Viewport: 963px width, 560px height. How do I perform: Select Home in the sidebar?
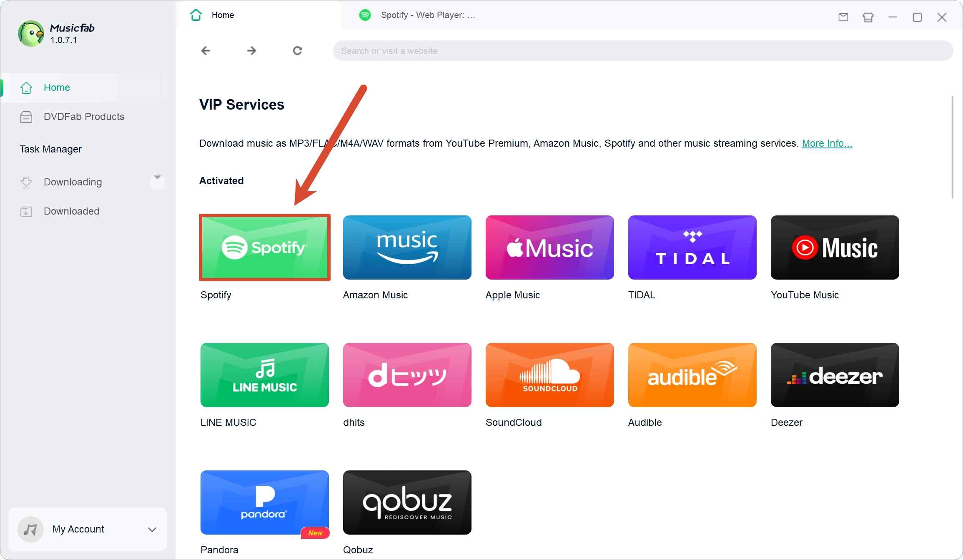click(x=84, y=87)
